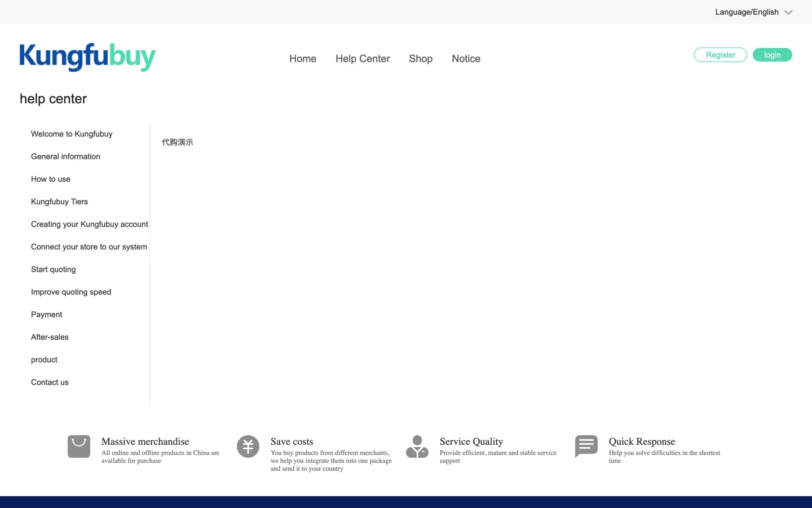Click the Quick Response chat icon
812x508 pixels.
pyautogui.click(x=586, y=446)
